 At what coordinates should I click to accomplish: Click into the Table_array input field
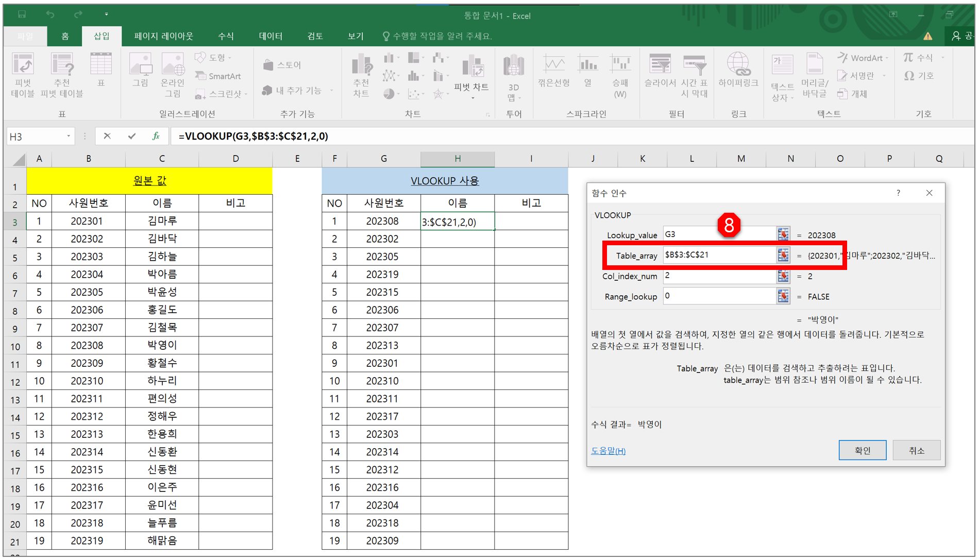[719, 255]
